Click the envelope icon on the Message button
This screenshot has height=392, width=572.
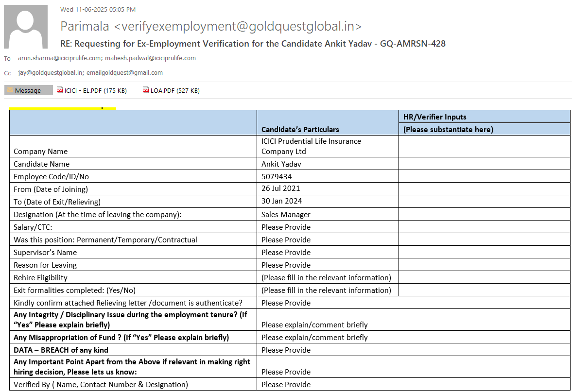[10, 90]
